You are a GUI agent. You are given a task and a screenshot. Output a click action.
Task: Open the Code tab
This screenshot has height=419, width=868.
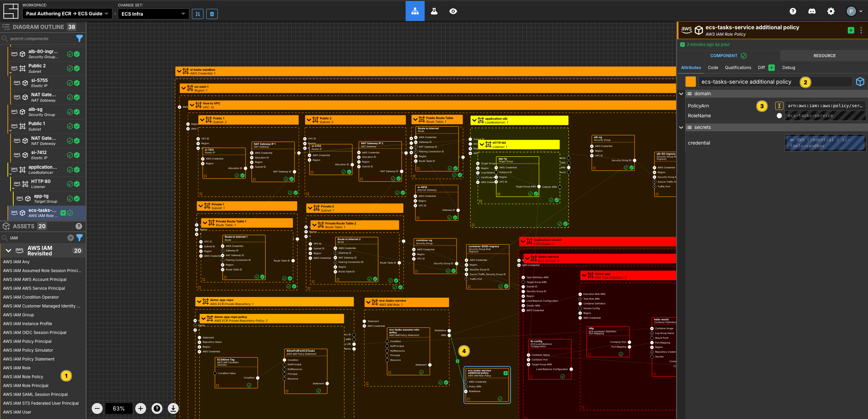(x=713, y=68)
